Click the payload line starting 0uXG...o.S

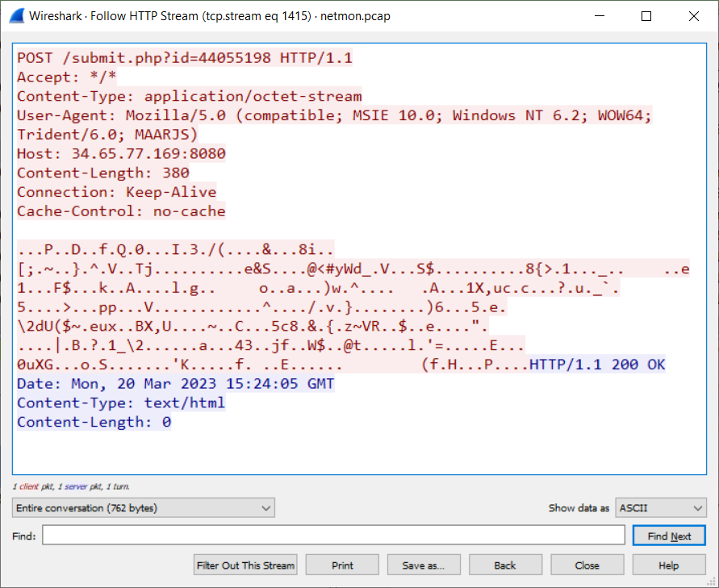coord(273,365)
